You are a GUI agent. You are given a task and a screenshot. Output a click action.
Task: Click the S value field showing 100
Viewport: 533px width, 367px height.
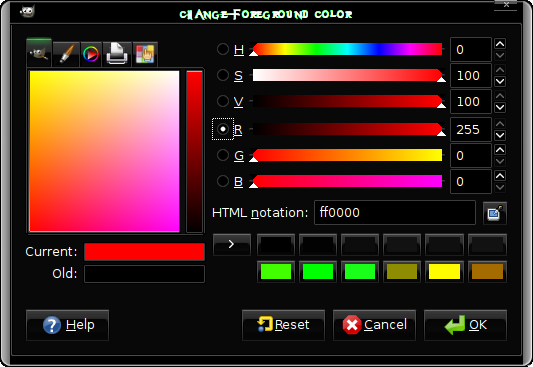click(471, 75)
